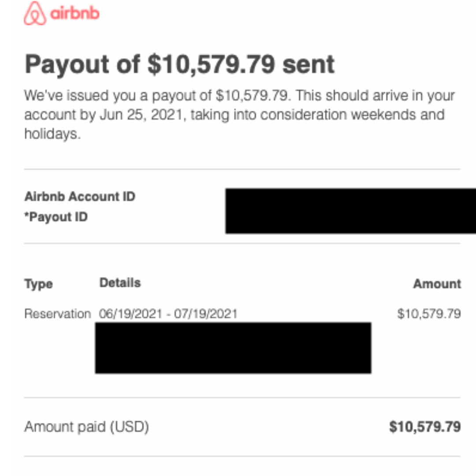The height and width of the screenshot is (476, 476).
Task: Click the "Airbnb Account ID" label
Action: point(80,197)
